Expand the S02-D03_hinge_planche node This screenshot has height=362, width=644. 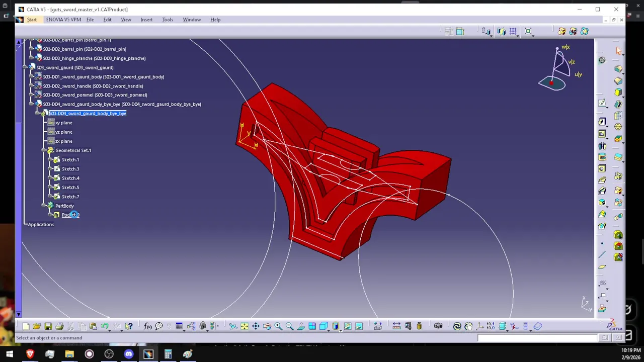(x=31, y=58)
